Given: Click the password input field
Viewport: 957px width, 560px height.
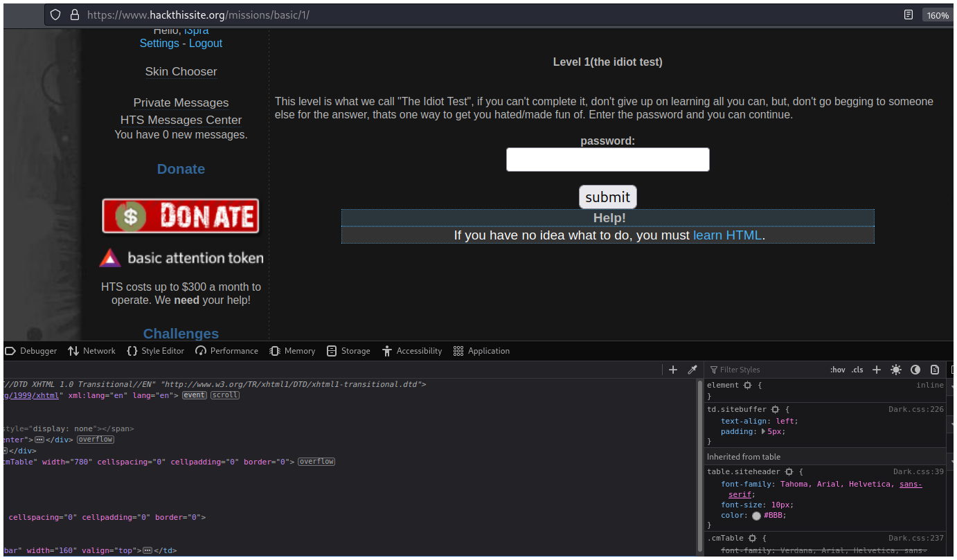Looking at the screenshot, I should [x=607, y=159].
